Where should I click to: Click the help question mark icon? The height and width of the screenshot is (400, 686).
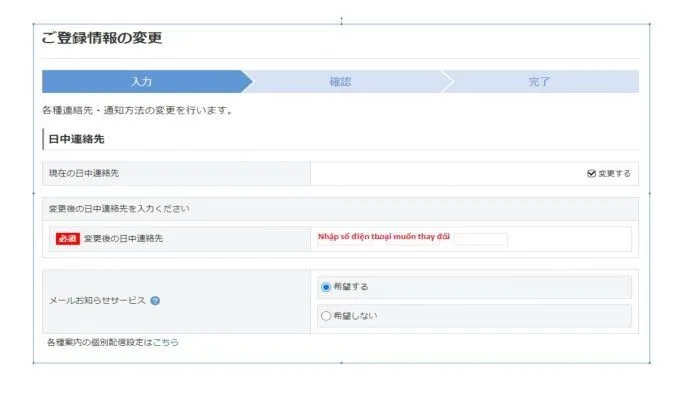[x=155, y=301]
